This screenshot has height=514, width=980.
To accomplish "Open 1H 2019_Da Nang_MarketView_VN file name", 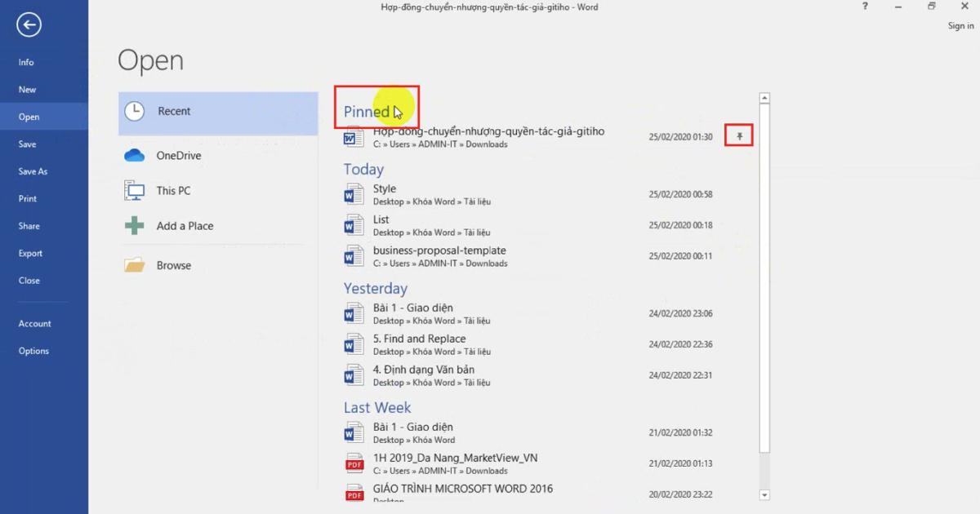I will pyautogui.click(x=456, y=458).
